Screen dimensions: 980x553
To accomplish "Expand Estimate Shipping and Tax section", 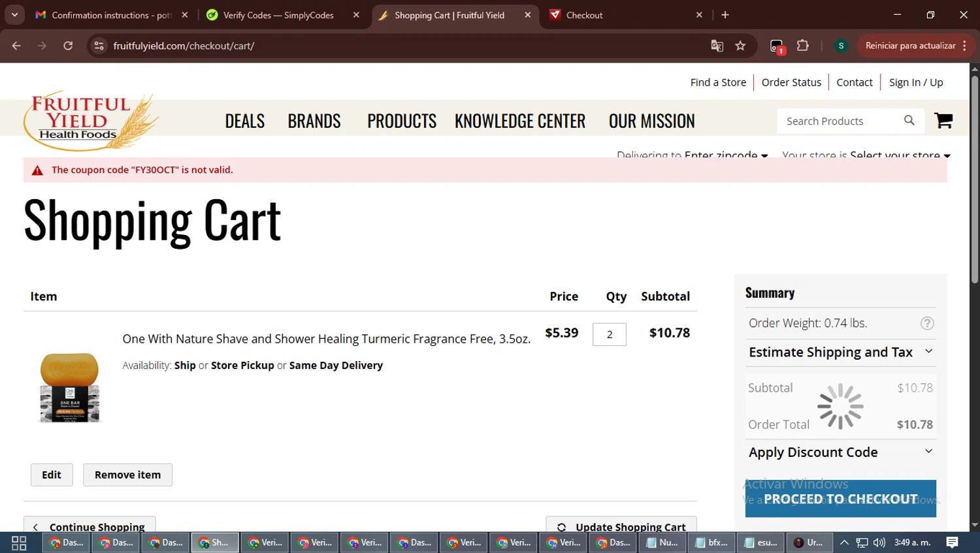I will (x=840, y=353).
